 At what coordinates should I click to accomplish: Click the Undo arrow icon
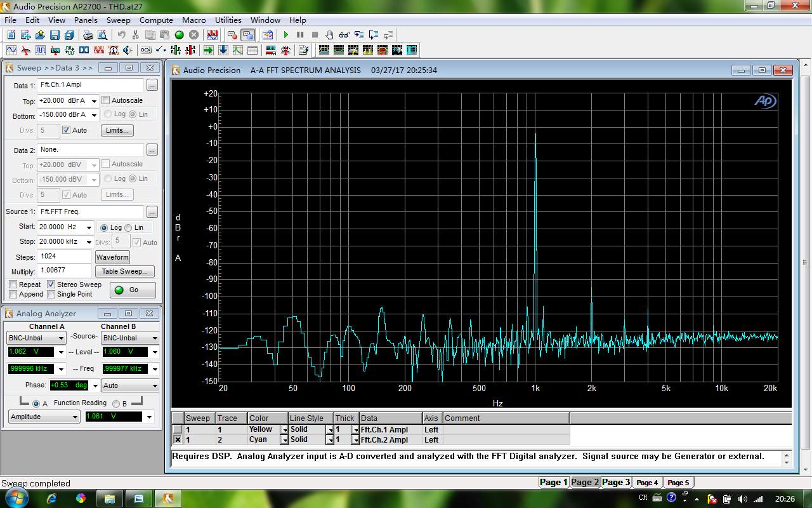tap(122, 35)
